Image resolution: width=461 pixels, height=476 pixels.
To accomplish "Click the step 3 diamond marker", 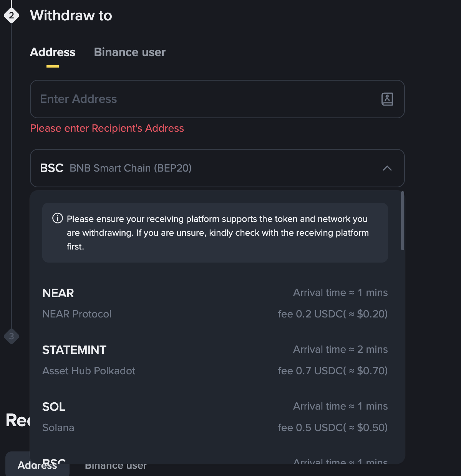I will pos(12,336).
